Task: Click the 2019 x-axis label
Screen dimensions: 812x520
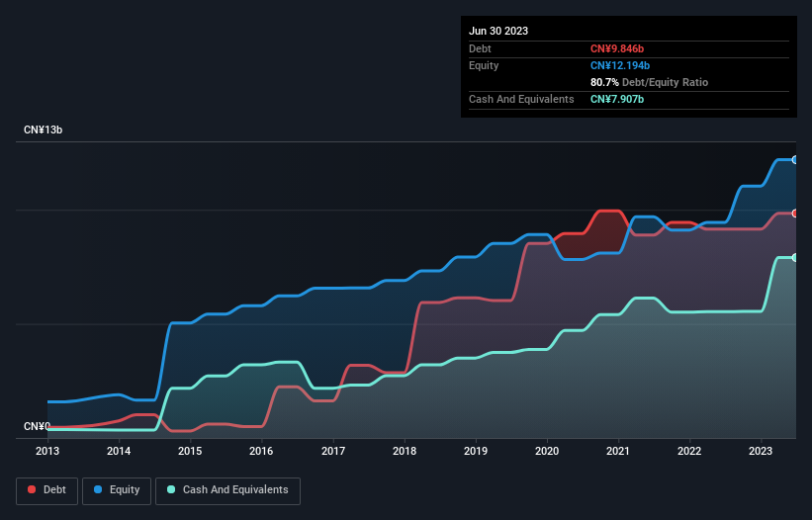Action: pyautogui.click(x=476, y=451)
